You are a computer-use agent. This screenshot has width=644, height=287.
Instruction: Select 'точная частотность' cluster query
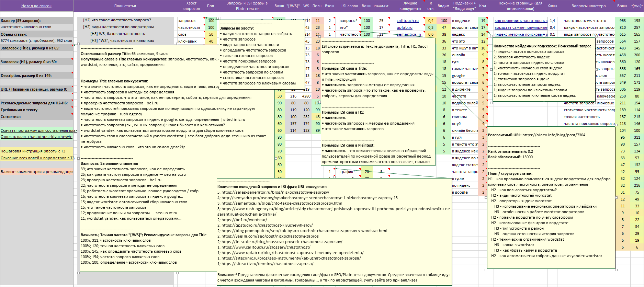pos(589,117)
